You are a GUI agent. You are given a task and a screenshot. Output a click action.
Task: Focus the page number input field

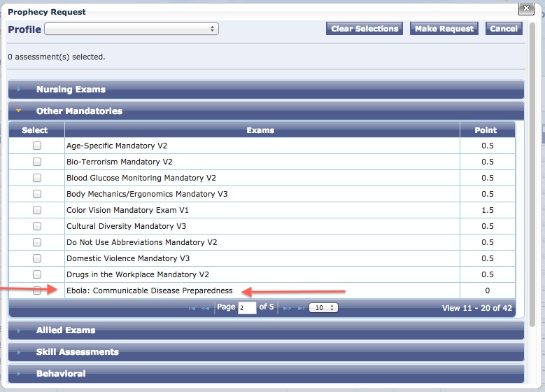(247, 308)
